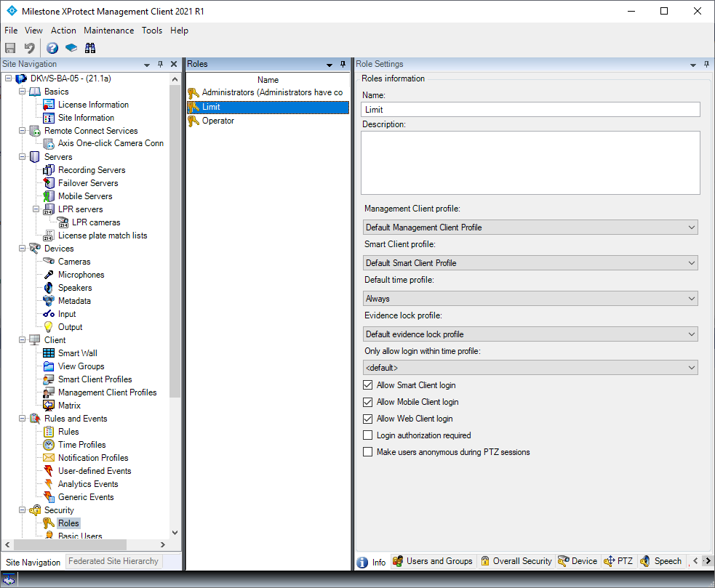
Task: Uncheck Allow Web Client login
Action: [x=367, y=419]
